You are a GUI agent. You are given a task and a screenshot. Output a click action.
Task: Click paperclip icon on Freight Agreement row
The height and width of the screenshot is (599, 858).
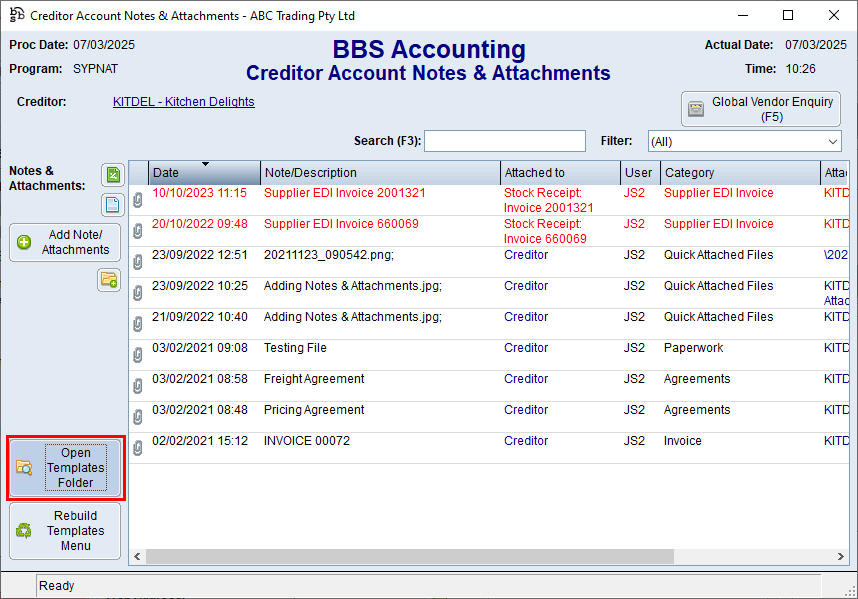tap(138, 386)
